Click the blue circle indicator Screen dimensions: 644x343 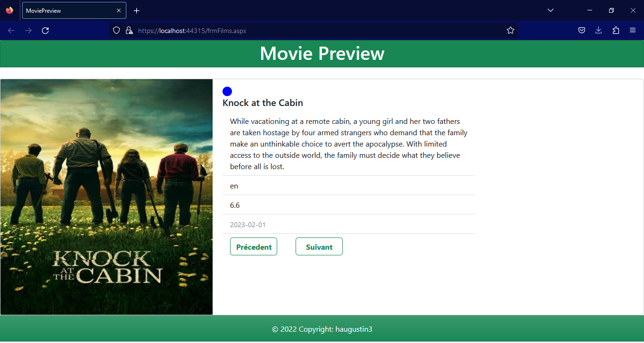tap(227, 91)
